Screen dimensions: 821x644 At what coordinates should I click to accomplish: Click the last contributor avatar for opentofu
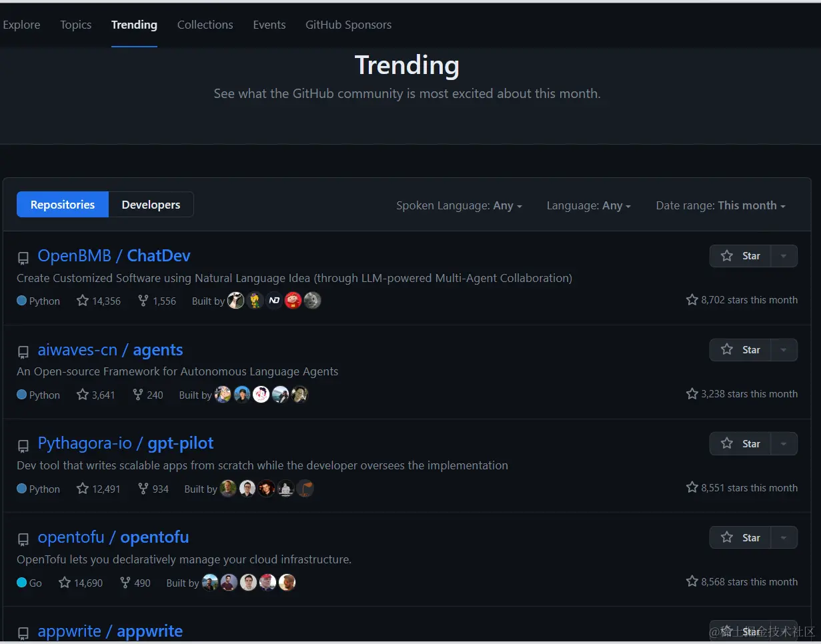click(x=287, y=583)
